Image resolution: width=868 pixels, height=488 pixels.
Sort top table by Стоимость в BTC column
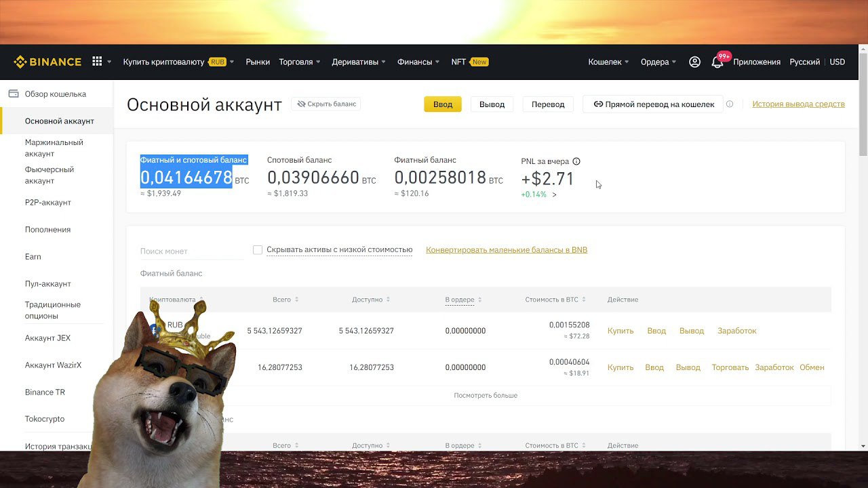pos(583,300)
